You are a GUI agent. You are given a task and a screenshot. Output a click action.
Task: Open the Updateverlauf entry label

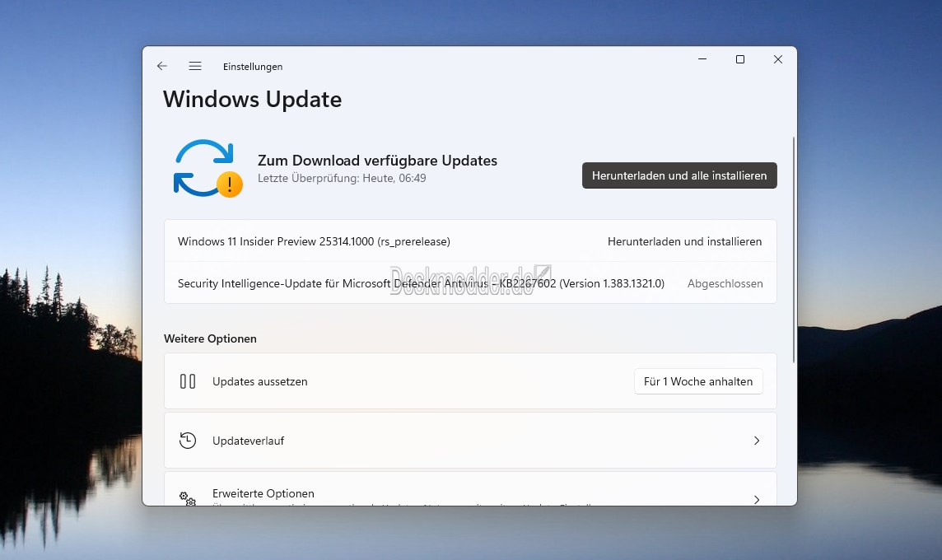pos(248,441)
